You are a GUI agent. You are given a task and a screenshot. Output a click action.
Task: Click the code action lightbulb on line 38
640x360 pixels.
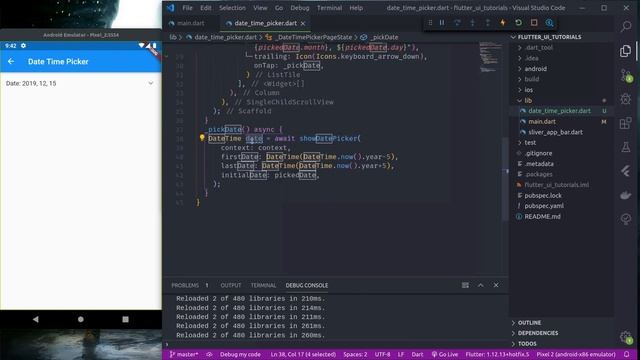click(x=202, y=138)
